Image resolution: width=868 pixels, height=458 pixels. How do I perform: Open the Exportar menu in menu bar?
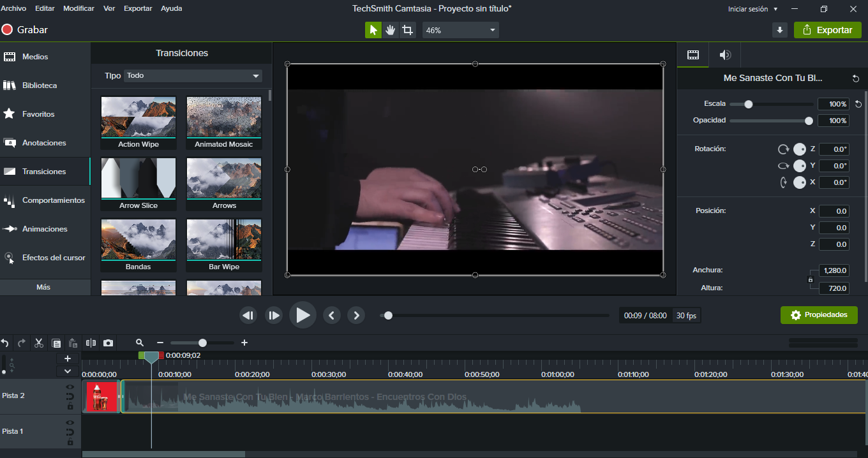[138, 8]
